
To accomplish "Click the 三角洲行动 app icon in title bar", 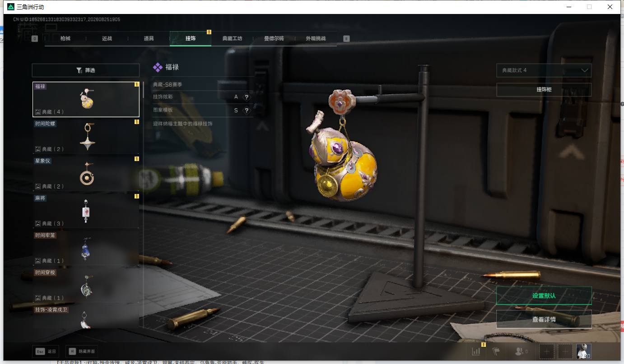I will coord(11,7).
